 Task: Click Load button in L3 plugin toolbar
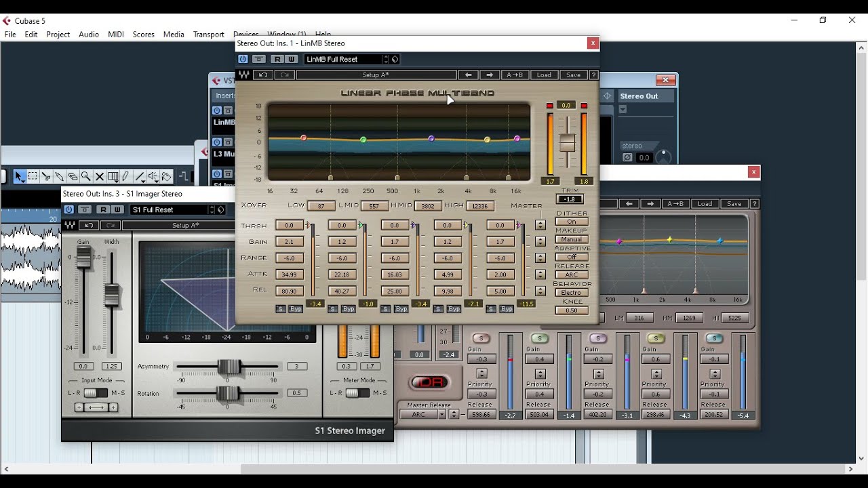coord(705,204)
